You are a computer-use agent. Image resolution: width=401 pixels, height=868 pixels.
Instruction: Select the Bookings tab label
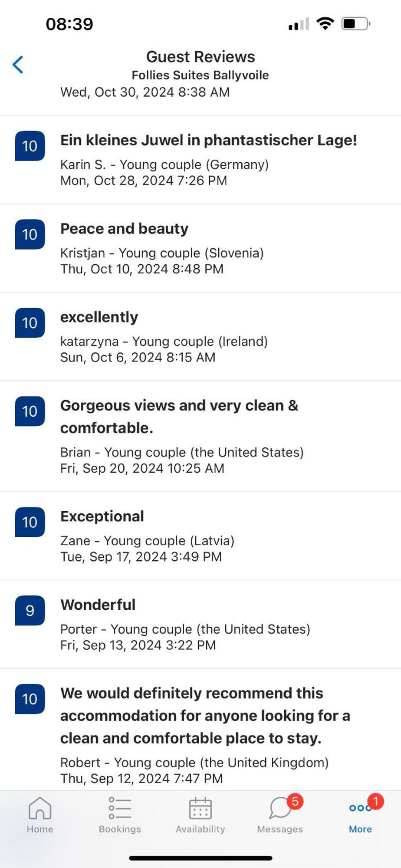point(120,829)
